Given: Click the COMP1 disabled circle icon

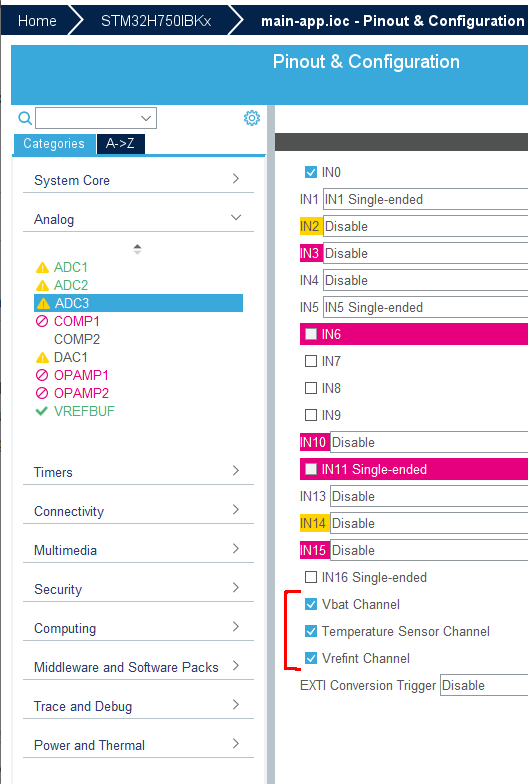Looking at the screenshot, I should pyautogui.click(x=42, y=321).
